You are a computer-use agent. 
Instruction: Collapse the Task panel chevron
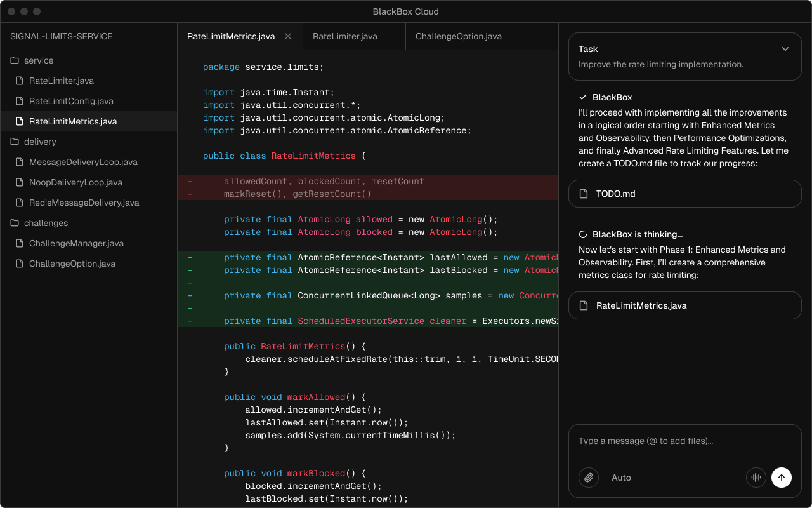(785, 49)
